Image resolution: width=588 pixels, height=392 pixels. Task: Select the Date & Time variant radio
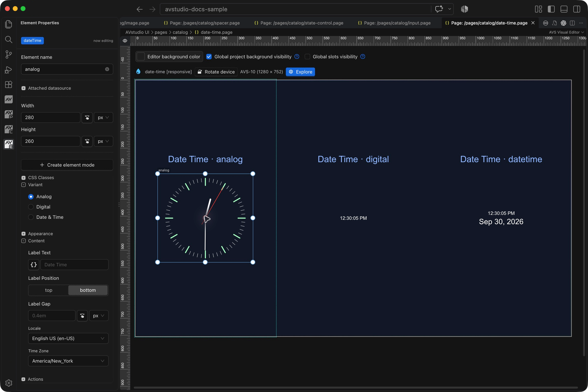(31, 217)
